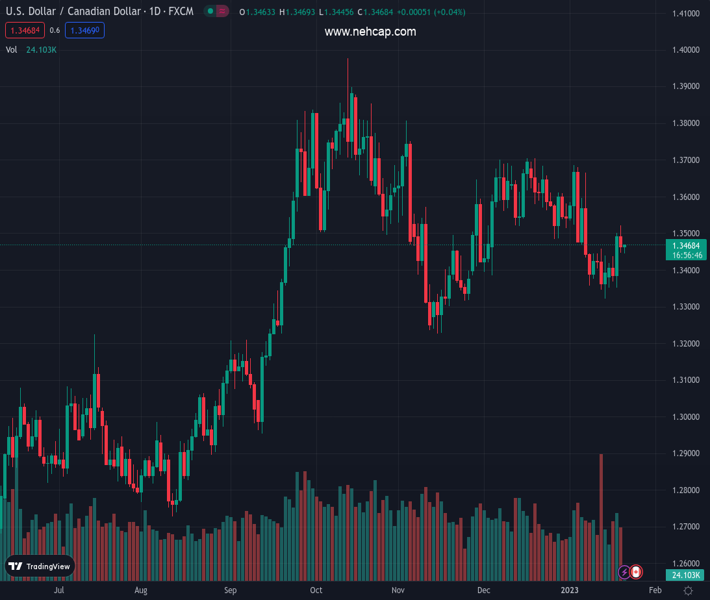
Task: Click the Dec label on time axis
Action: click(x=484, y=591)
